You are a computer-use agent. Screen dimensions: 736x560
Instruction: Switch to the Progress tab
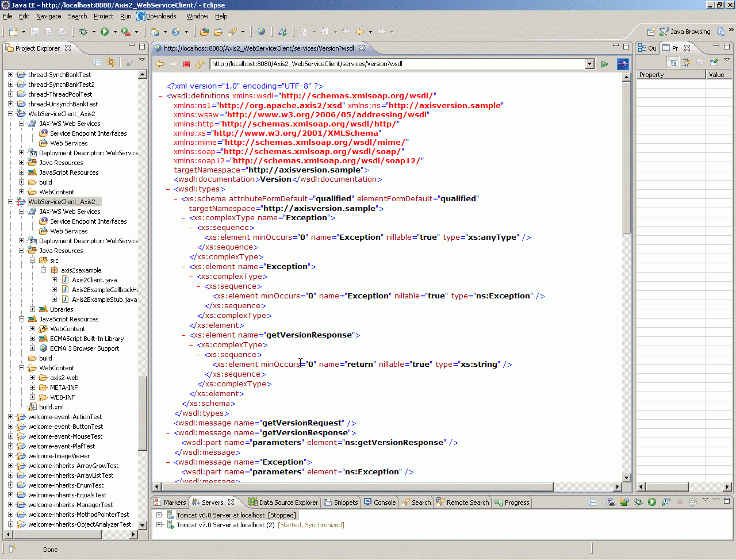[511, 503]
